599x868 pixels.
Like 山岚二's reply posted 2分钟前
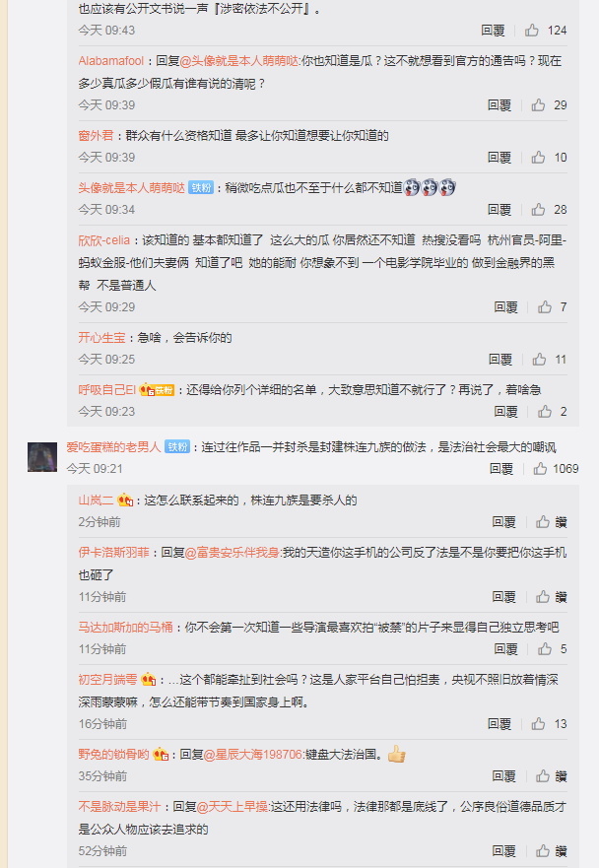point(543,522)
